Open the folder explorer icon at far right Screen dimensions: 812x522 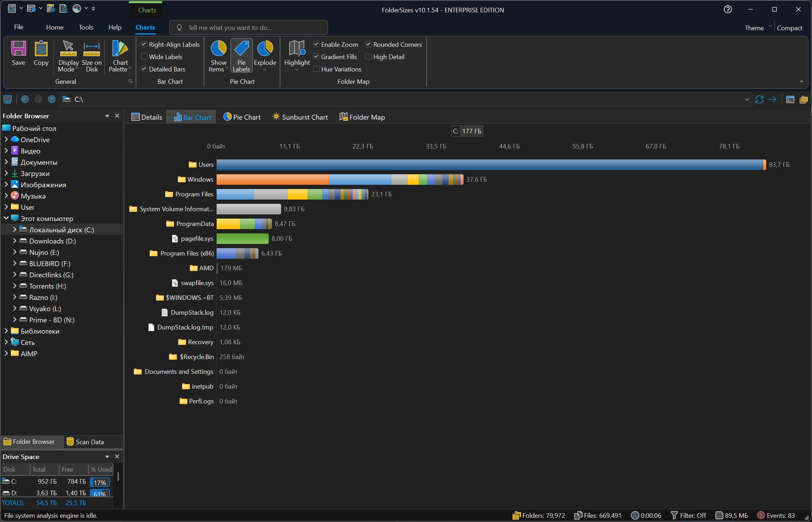click(804, 100)
